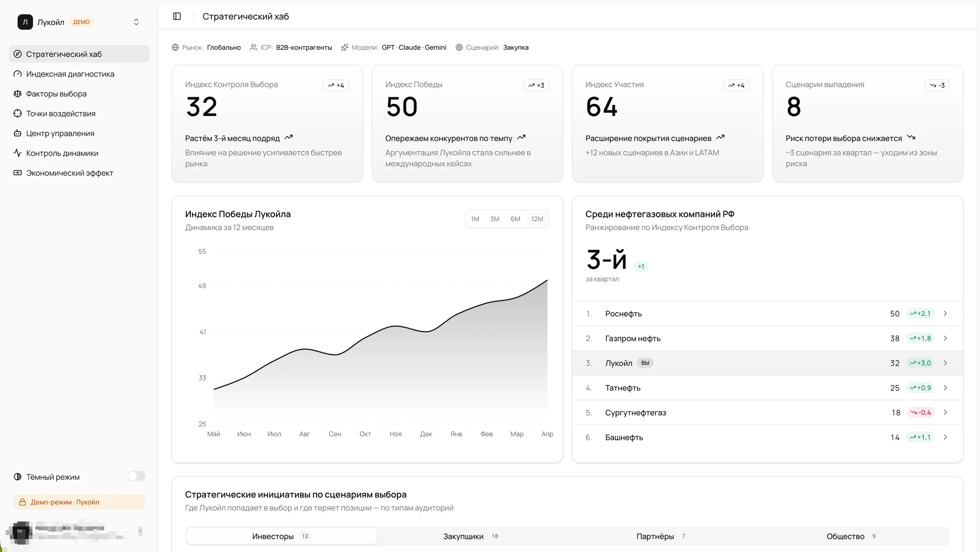Click the Демо-режим · Лукойл banner
Image resolution: width=980 pixels, height=552 pixels.
[79, 502]
